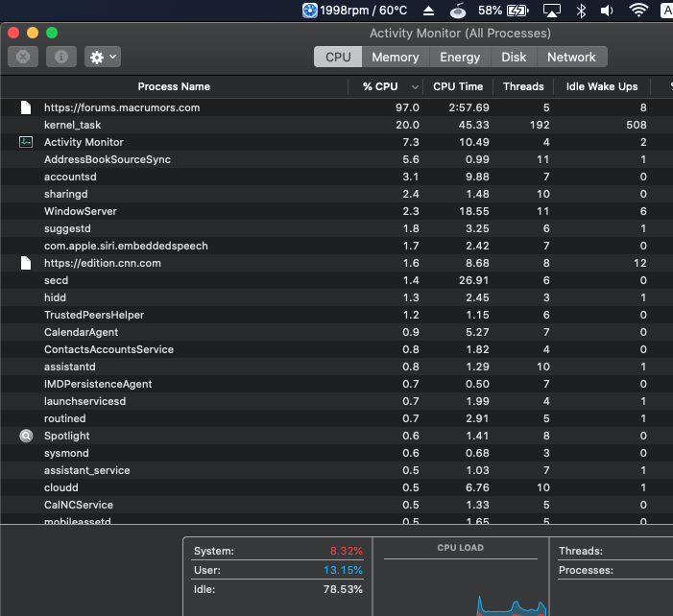Click the System 8.32% statistic

[277, 551]
